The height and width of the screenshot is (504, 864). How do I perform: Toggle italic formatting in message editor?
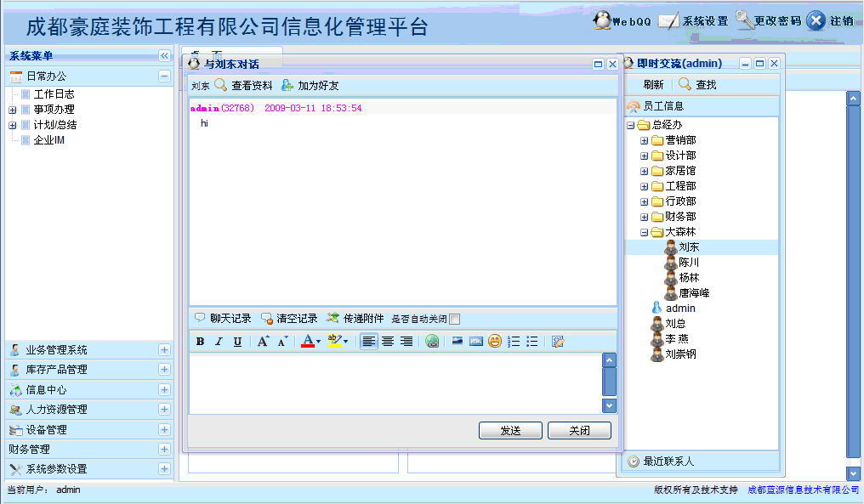tap(219, 342)
